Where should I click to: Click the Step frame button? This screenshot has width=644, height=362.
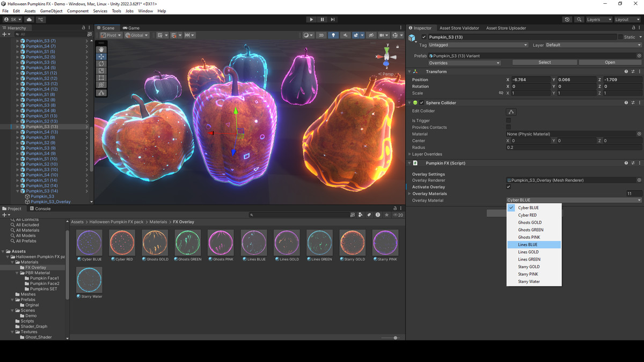point(333,19)
